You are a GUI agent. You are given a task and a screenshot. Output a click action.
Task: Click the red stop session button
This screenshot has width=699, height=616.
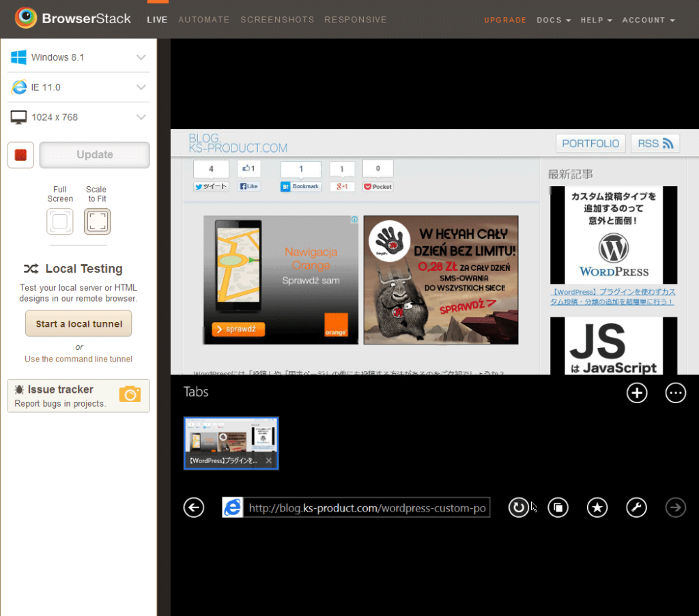pos(20,155)
